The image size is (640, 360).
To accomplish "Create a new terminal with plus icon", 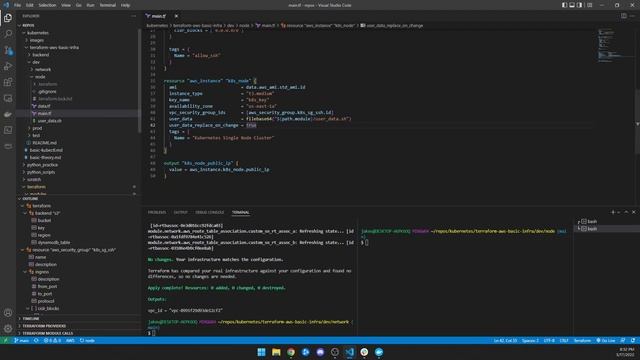I will (x=613, y=212).
